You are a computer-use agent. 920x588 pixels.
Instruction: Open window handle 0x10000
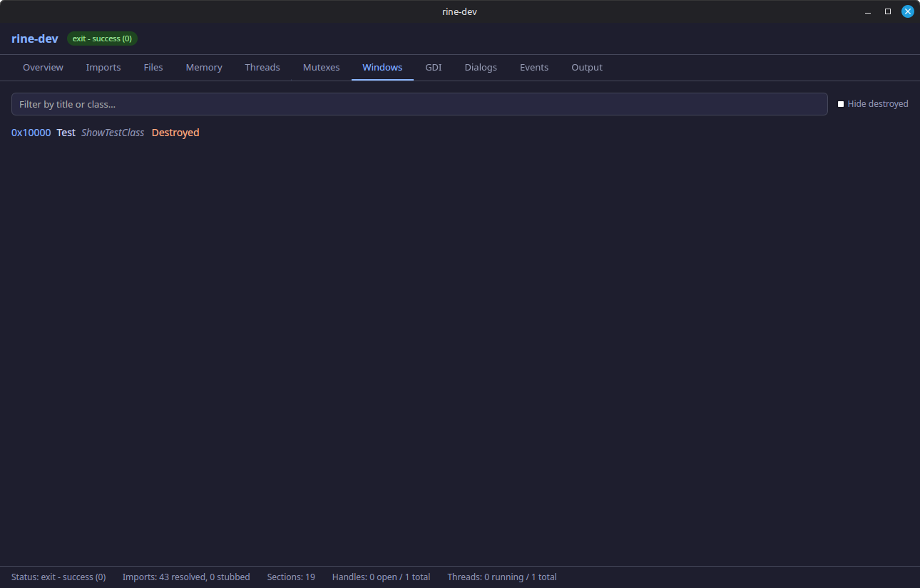pos(31,133)
